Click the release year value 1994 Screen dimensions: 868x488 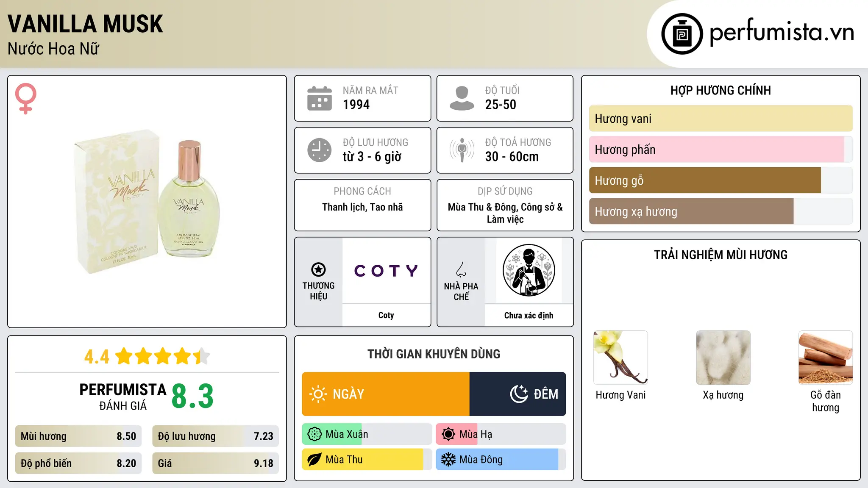(x=356, y=105)
